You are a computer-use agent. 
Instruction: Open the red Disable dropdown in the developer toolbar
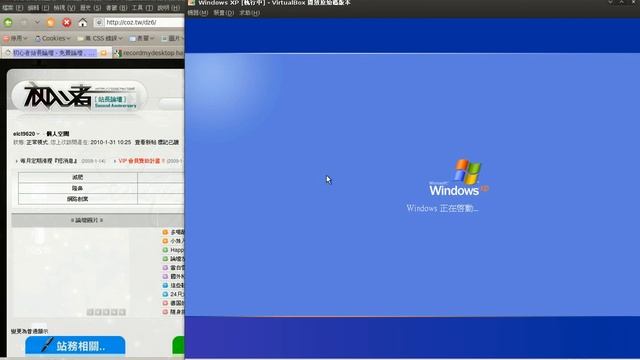(x=16, y=38)
